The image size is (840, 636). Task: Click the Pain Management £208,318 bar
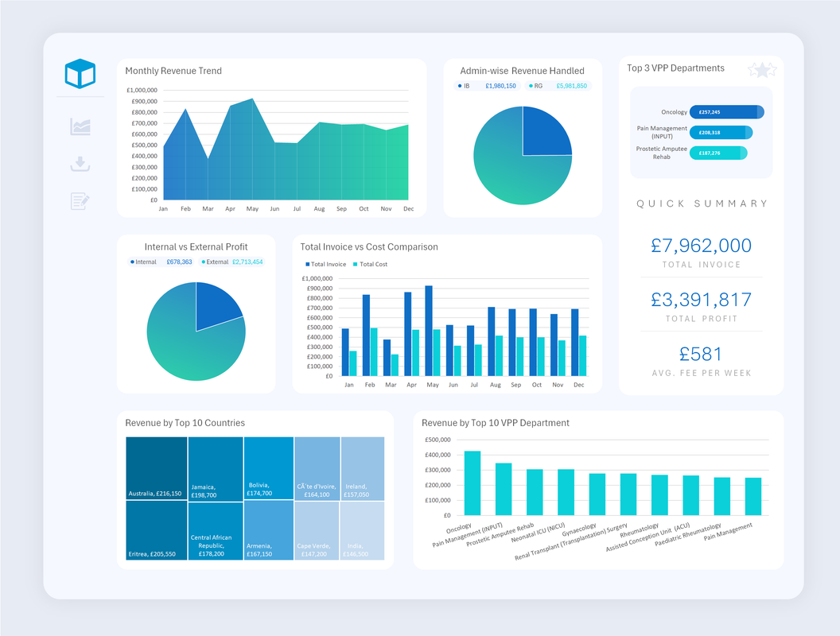point(721,132)
